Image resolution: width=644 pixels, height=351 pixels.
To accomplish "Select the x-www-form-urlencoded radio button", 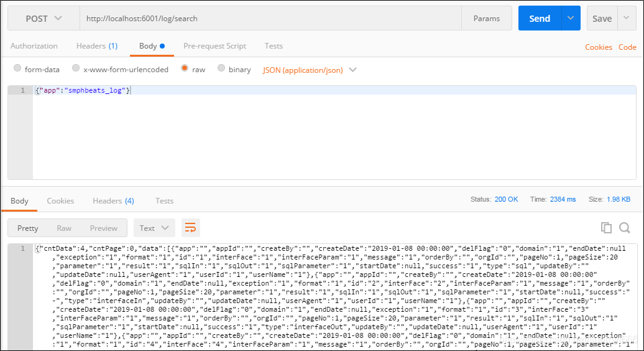I will pos(76,68).
